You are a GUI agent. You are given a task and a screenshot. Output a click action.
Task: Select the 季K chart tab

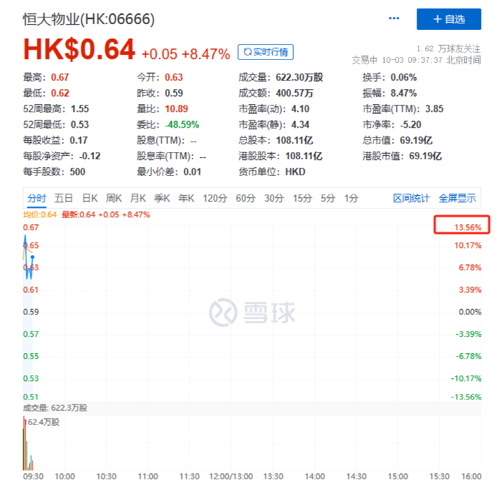162,198
